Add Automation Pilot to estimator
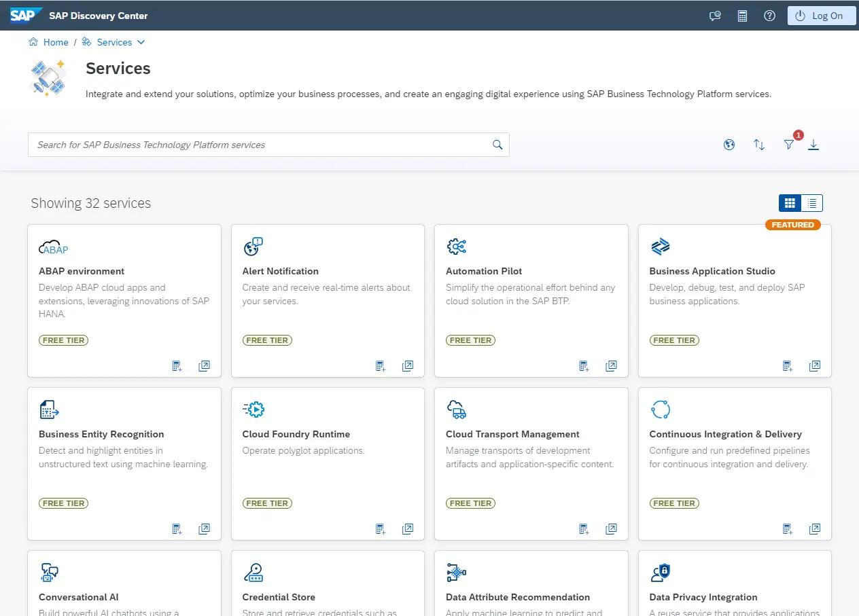Viewport: 859px width, 616px height. point(584,366)
